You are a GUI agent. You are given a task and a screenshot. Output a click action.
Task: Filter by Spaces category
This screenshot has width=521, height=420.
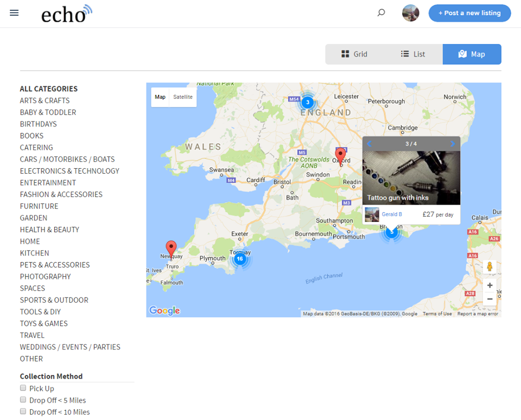pos(32,289)
